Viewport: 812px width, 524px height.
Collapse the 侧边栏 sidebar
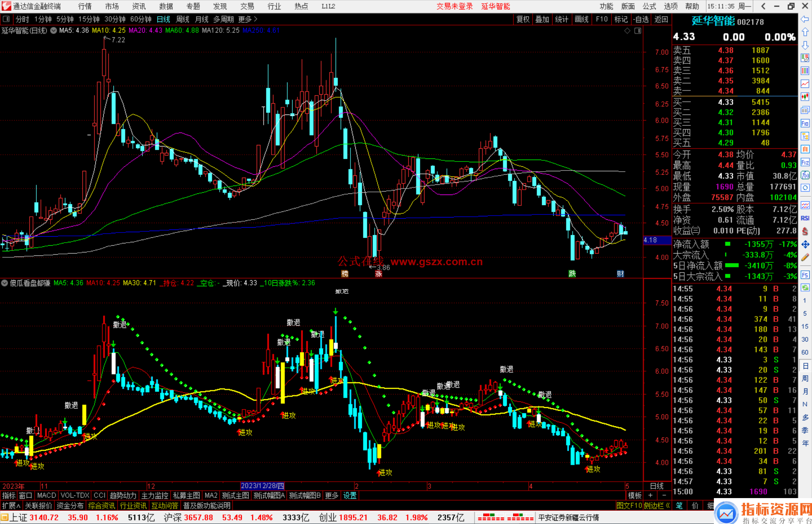point(656,506)
